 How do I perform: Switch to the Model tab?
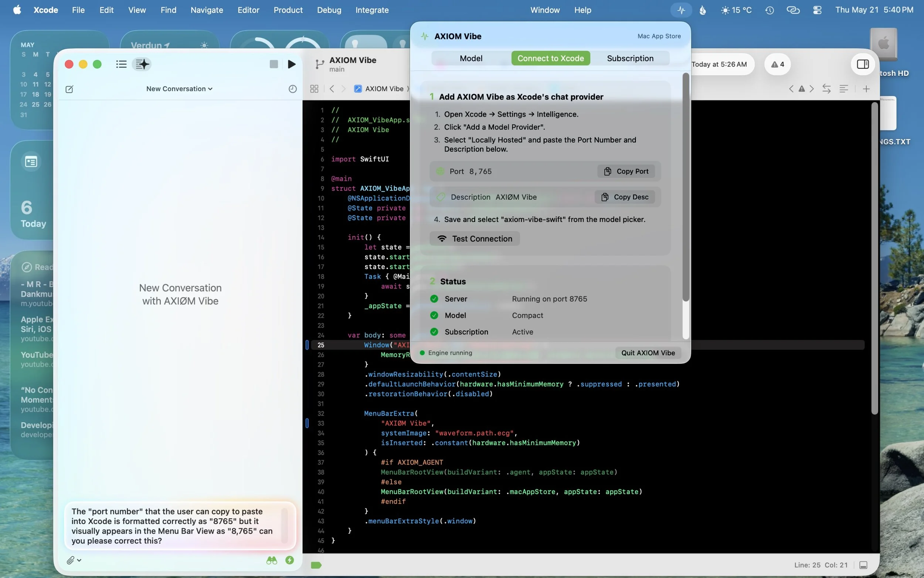click(471, 58)
